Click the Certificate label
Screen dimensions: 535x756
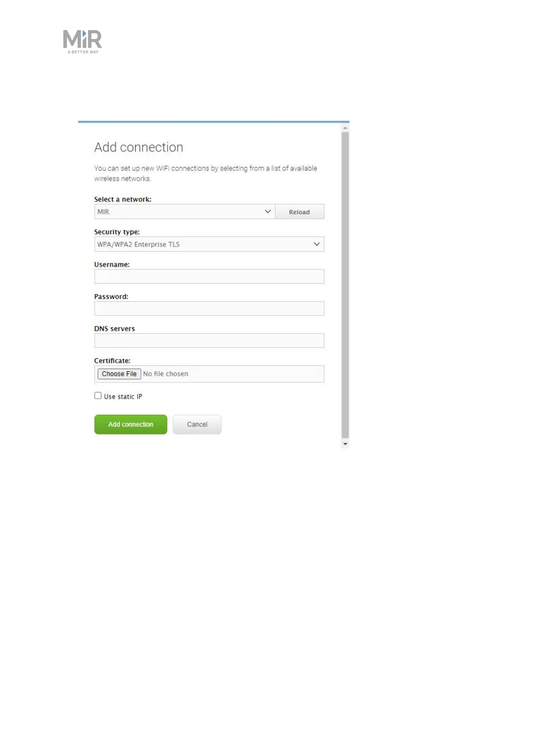[112, 360]
